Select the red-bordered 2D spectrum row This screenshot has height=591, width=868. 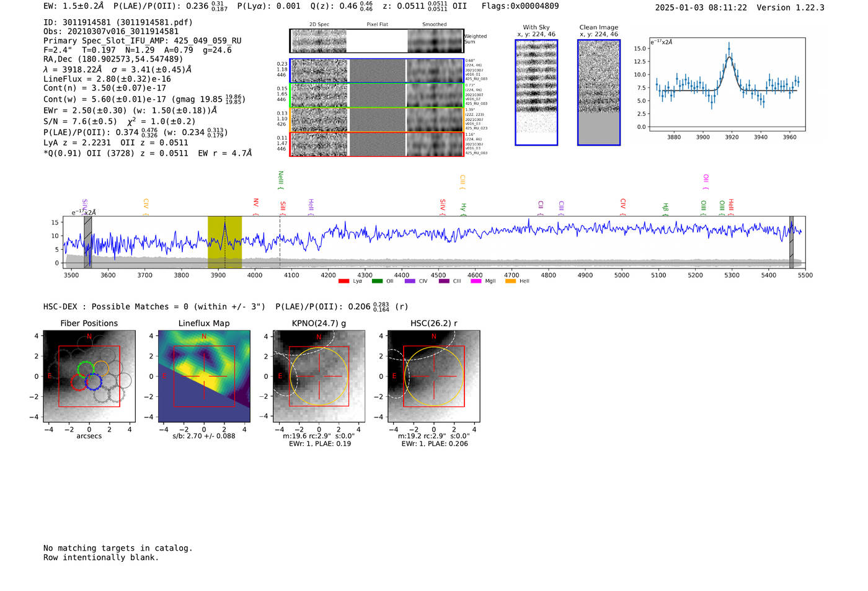[x=377, y=144]
